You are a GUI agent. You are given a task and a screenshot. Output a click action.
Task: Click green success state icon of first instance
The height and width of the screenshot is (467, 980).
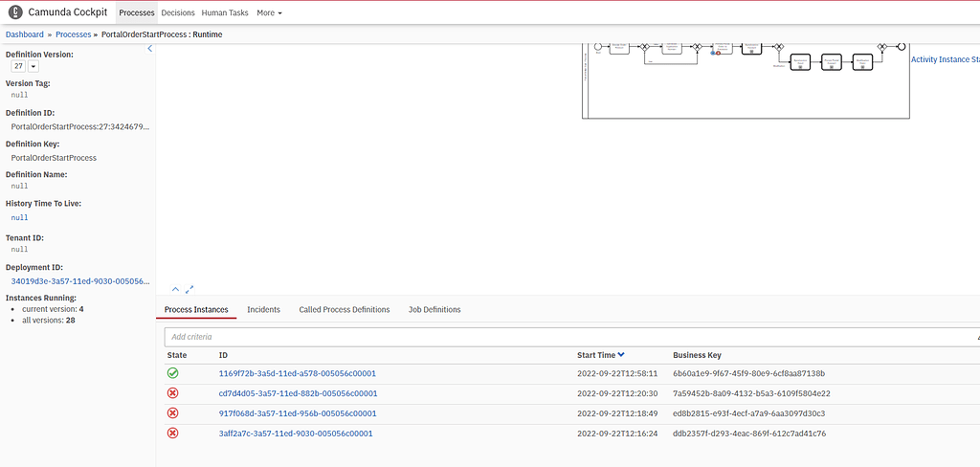point(172,373)
